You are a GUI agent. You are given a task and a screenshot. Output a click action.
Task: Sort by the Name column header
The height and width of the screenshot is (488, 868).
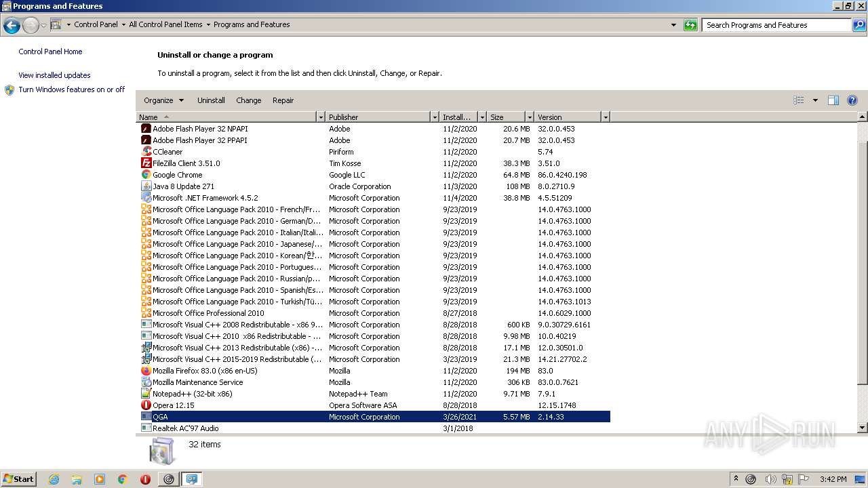click(226, 117)
